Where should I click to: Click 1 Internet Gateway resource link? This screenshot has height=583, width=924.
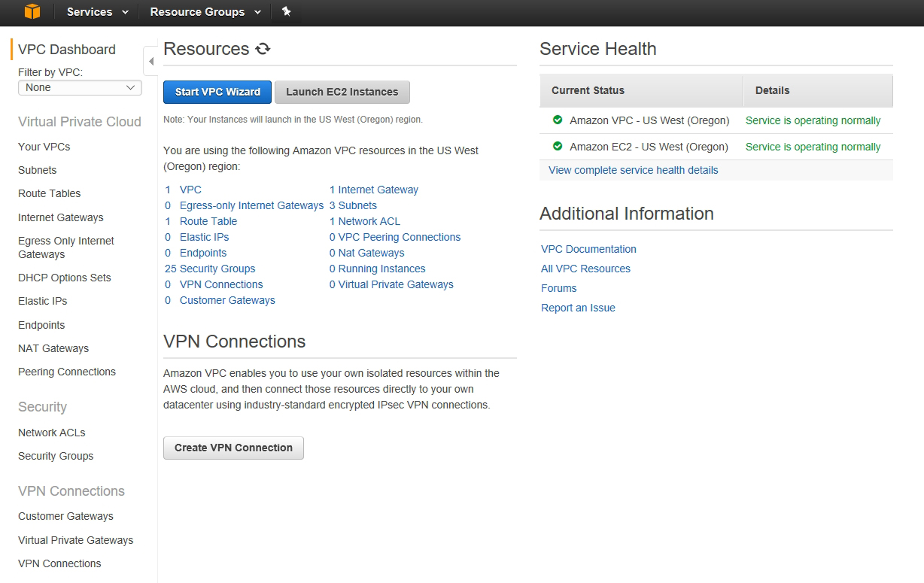tap(374, 190)
